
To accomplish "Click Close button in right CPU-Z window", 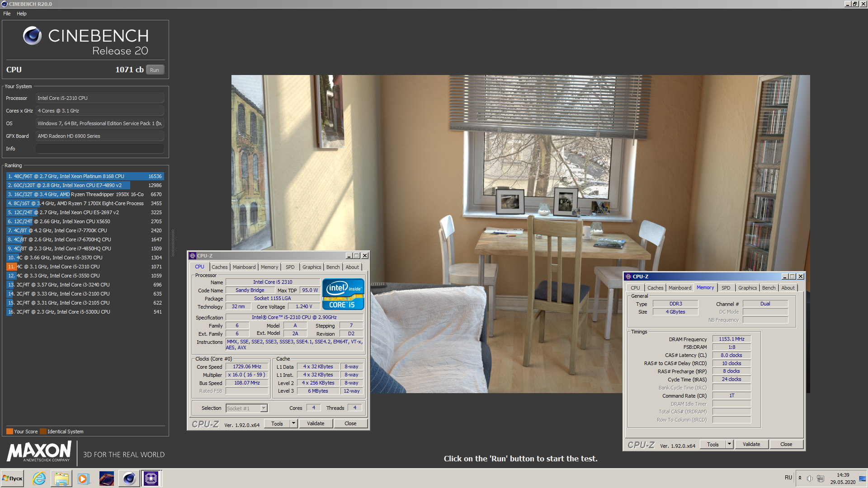I will tap(786, 444).
